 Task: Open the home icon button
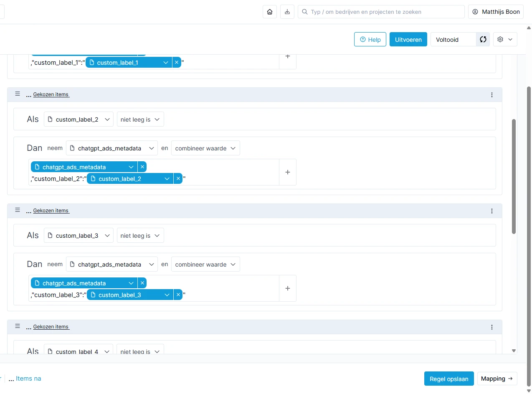(x=270, y=12)
